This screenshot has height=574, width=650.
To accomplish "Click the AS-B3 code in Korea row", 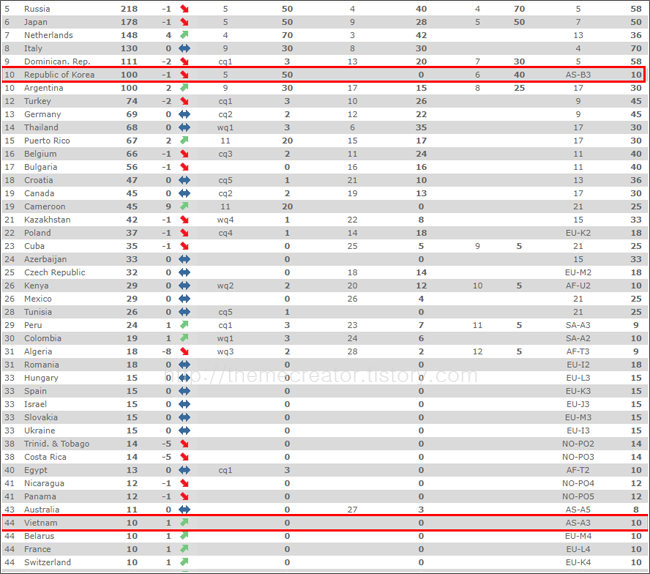I will 578,75.
